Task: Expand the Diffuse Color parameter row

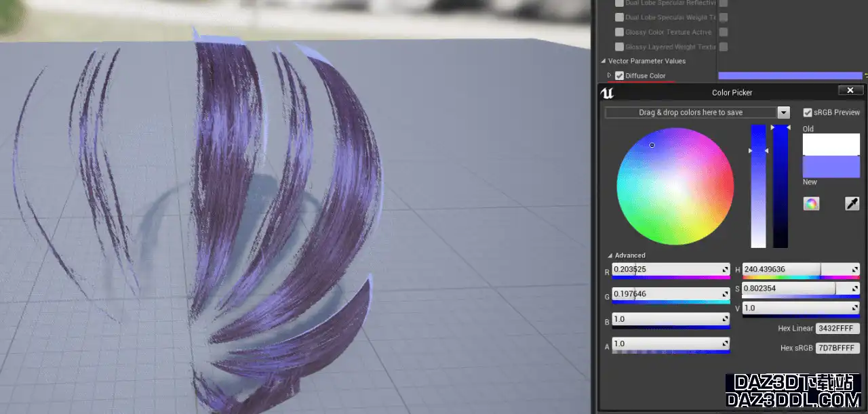Action: 610,76
